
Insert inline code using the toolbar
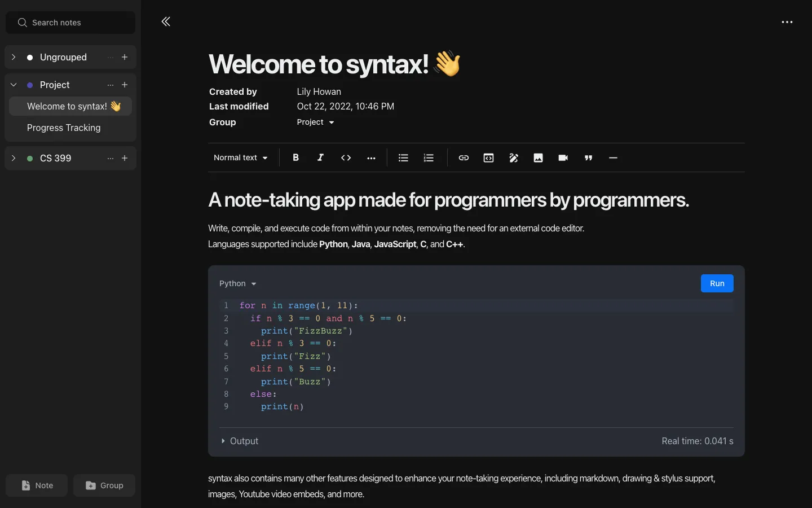coord(346,158)
